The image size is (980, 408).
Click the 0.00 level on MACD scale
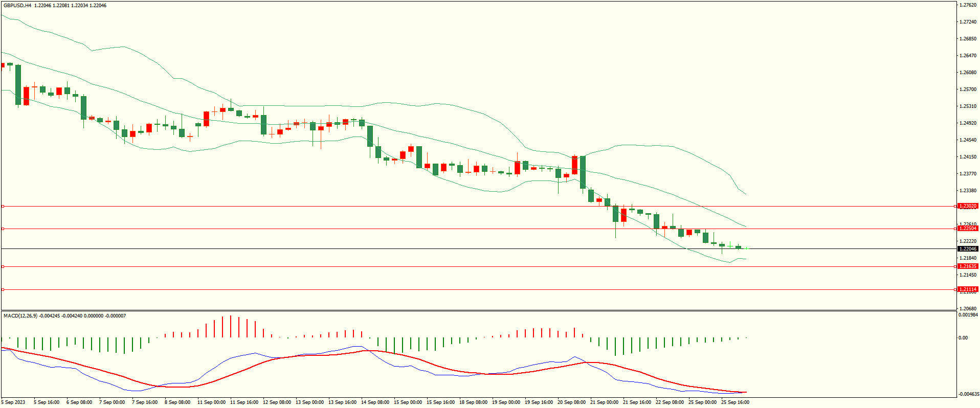point(963,338)
